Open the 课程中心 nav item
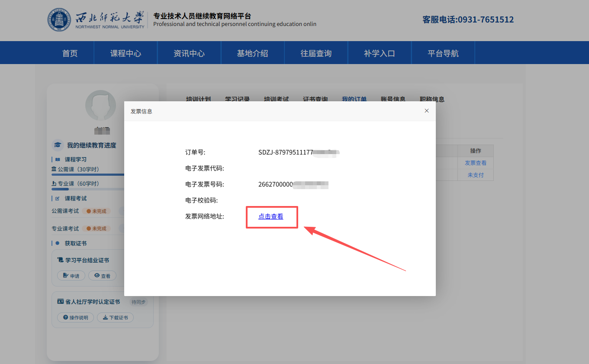 pos(126,53)
